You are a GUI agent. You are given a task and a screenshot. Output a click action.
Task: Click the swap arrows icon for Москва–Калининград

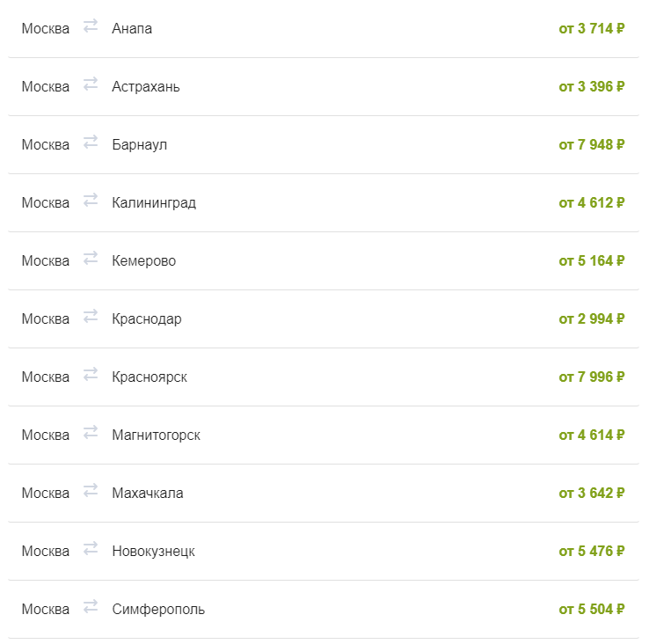(91, 200)
